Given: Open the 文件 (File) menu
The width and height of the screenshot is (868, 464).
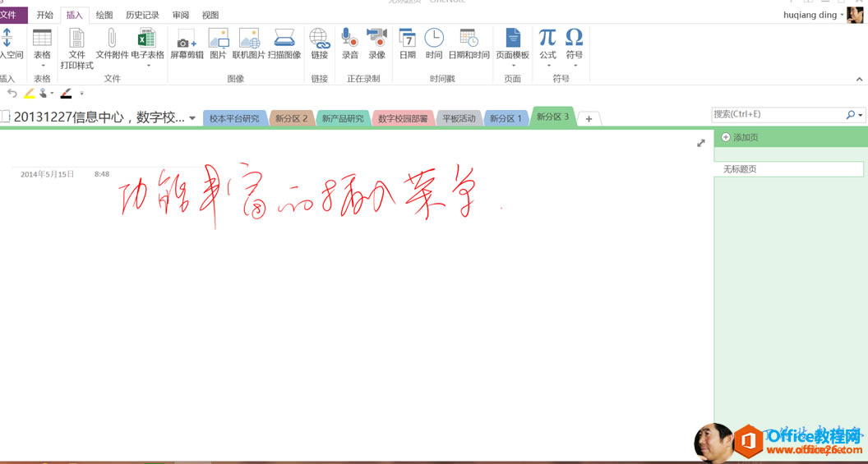Looking at the screenshot, I should (12, 15).
